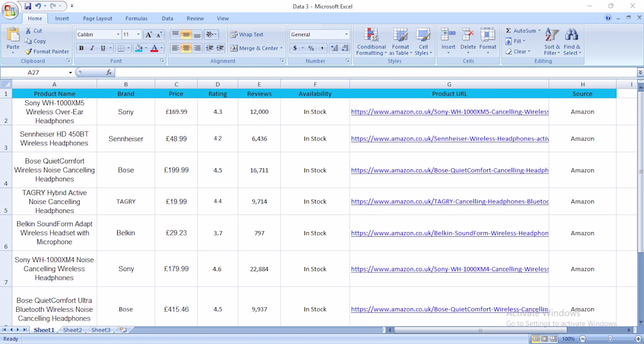Open Find & Select options
The image size is (644, 344).
pos(572,42)
